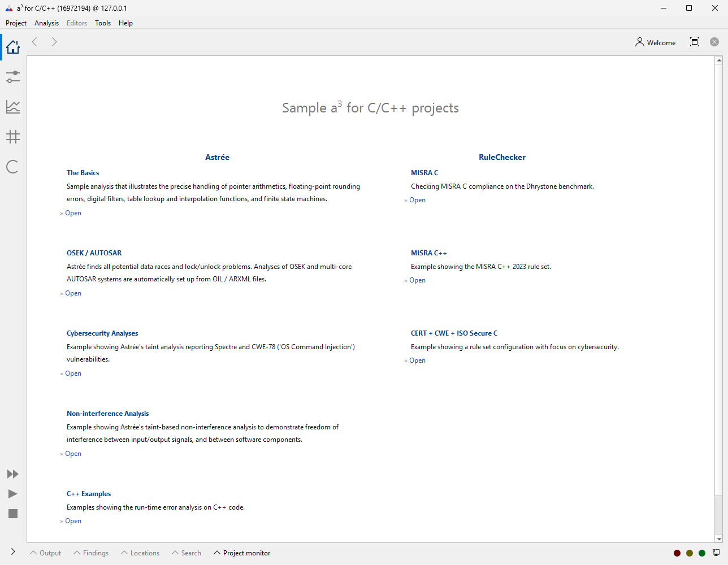Image resolution: width=728 pixels, height=565 pixels.
Task: Stop analysis with the square button
Action: [x=13, y=514]
